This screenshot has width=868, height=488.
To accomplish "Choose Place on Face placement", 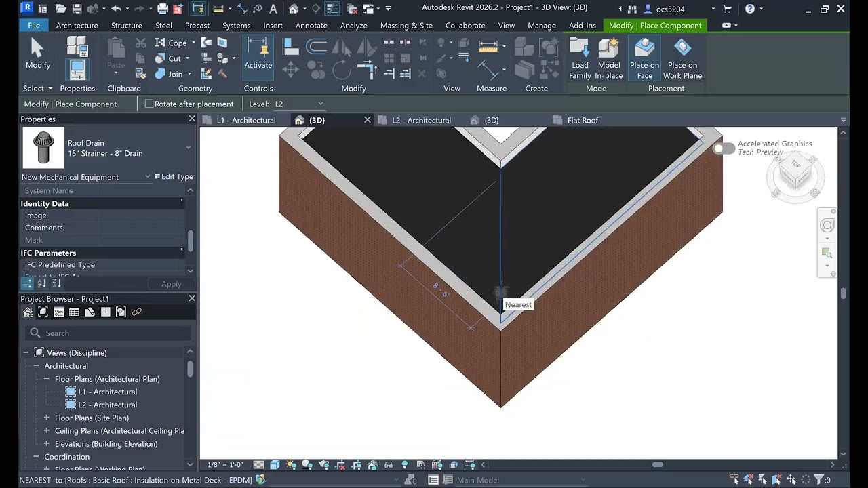I will pos(644,58).
